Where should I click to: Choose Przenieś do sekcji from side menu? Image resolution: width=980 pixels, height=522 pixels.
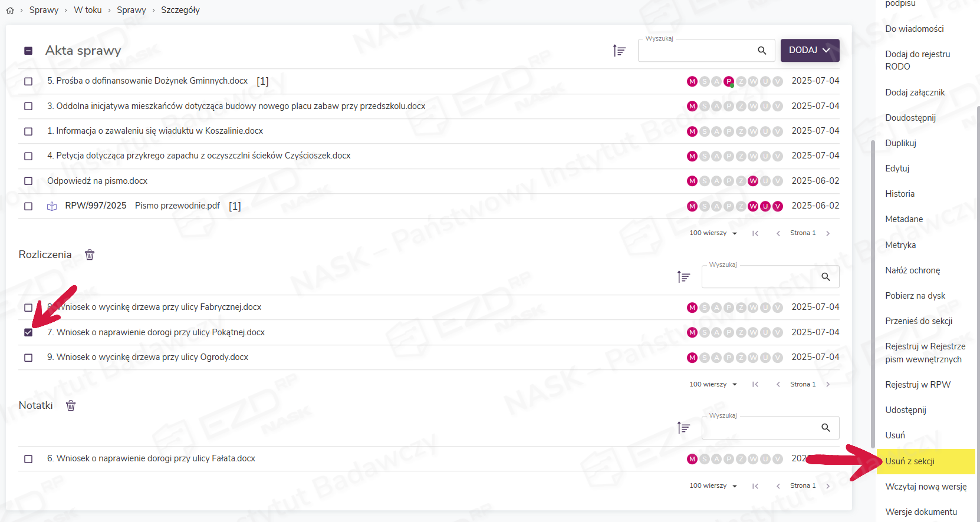click(x=919, y=321)
